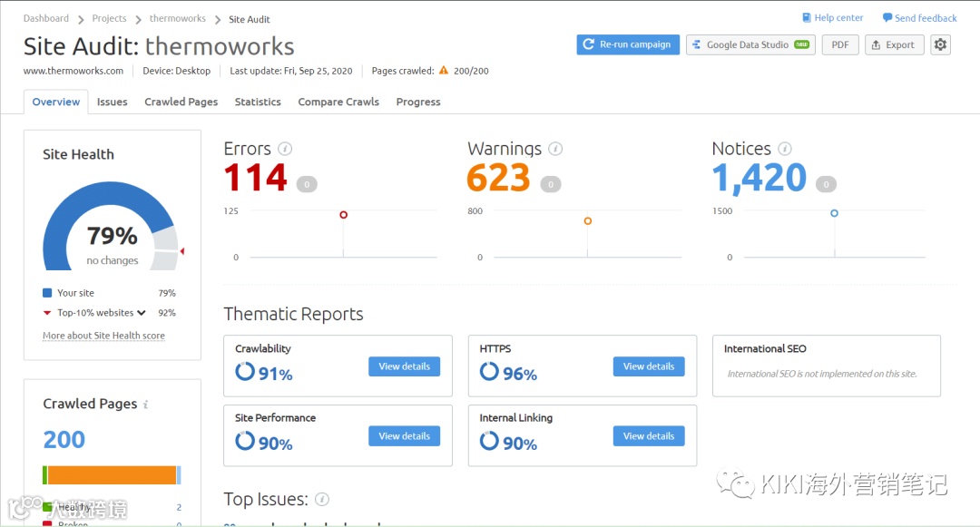Click the Export button
This screenshot has width=980, height=527.
pos(895,44)
